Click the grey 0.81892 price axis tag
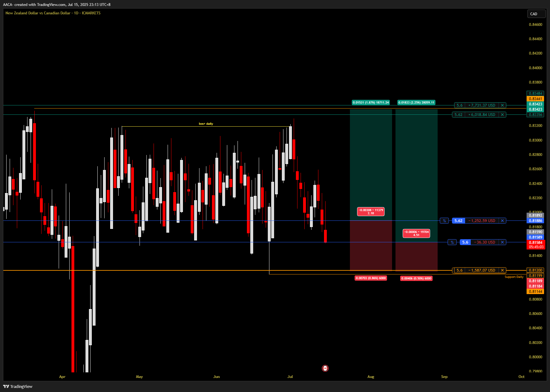This screenshot has width=550, height=392. tap(535, 215)
